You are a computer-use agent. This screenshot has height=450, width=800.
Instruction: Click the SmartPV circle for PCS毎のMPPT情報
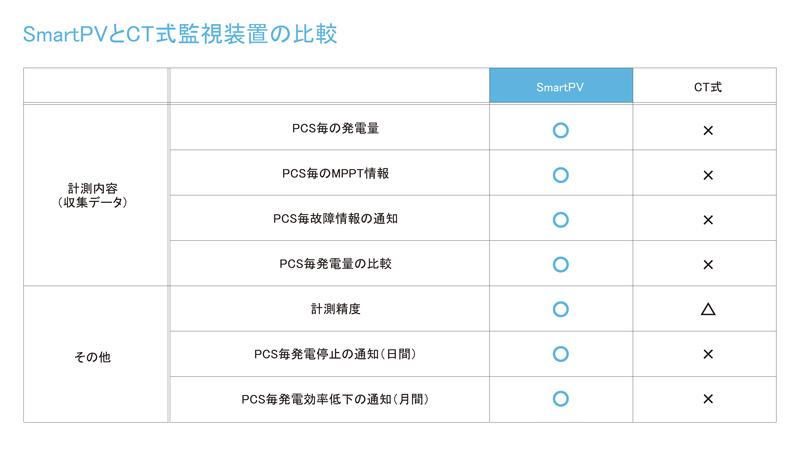(x=560, y=175)
